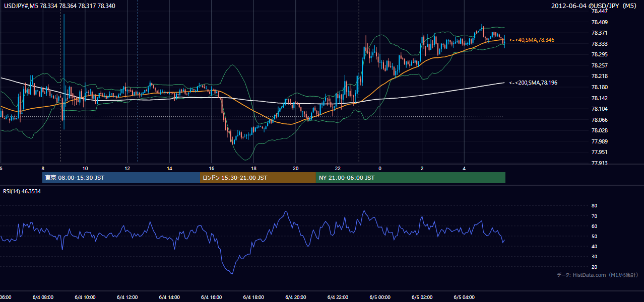Click the RSI 60 level label
The height and width of the screenshot is (302, 644).
click(x=595, y=226)
